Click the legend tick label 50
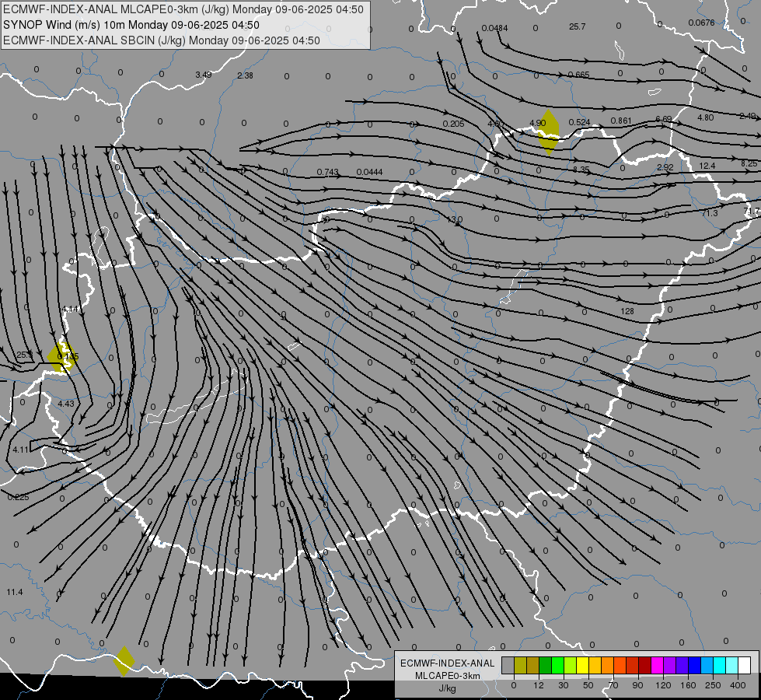The height and width of the screenshot is (700, 761). (x=588, y=685)
